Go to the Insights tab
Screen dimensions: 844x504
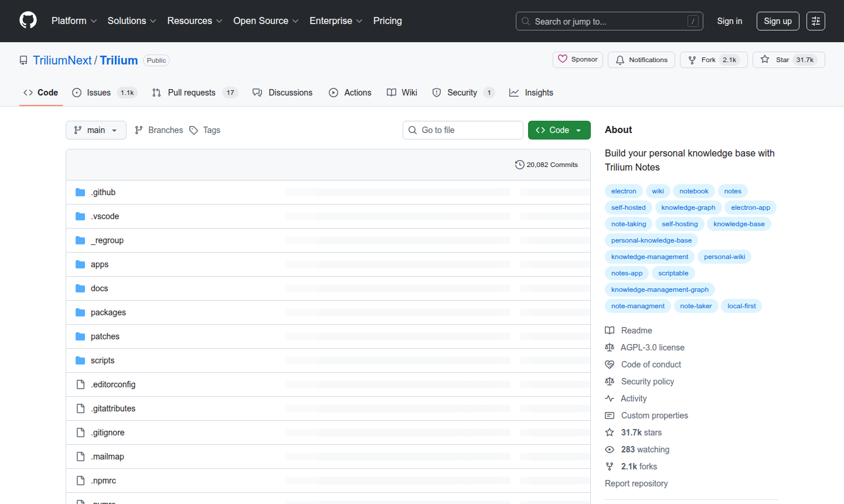531,93
